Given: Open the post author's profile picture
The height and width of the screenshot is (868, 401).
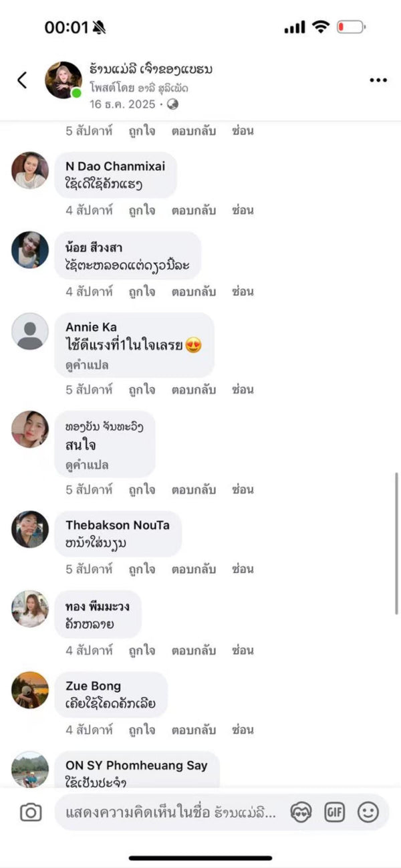Looking at the screenshot, I should pyautogui.click(x=63, y=80).
